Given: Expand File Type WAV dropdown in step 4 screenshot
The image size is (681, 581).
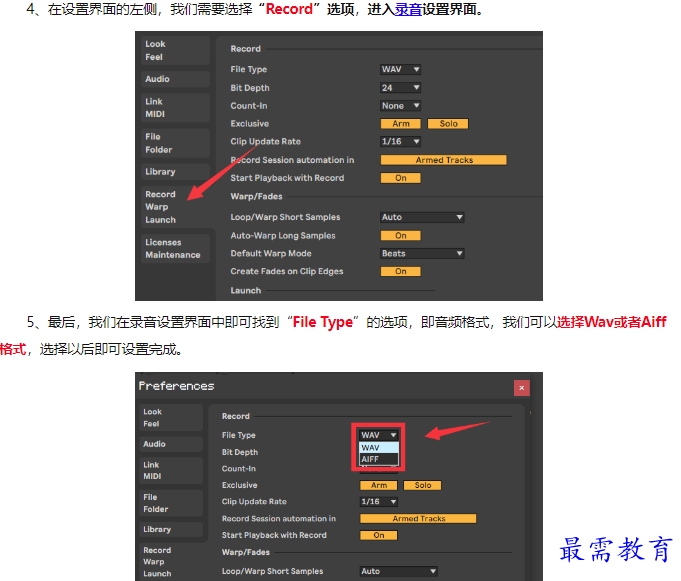Looking at the screenshot, I should [400, 69].
